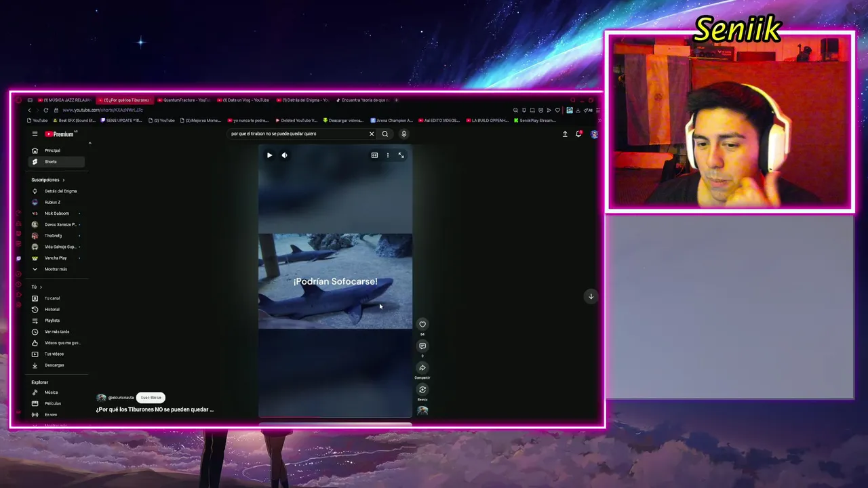
Task: Go to the next Short with down arrow
Action: tap(591, 296)
